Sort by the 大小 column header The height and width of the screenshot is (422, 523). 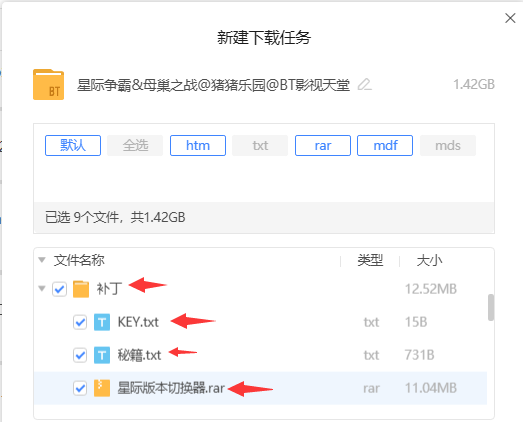(x=429, y=261)
